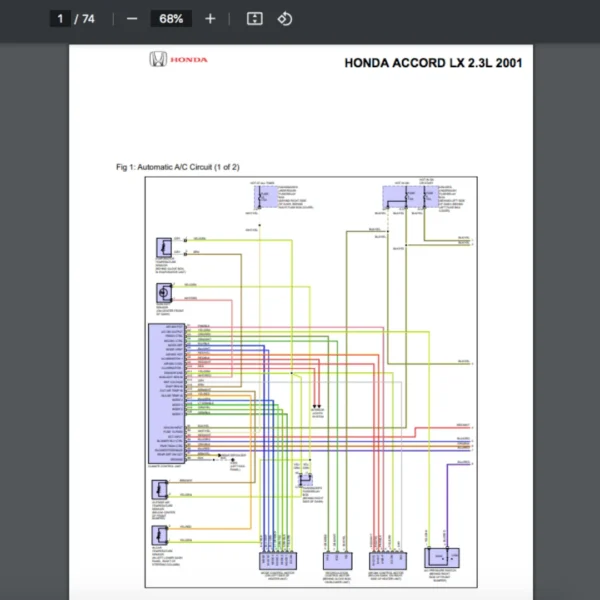The width and height of the screenshot is (600, 600).
Task: Click the in-car temperature sensor symbol
Action: [160, 535]
